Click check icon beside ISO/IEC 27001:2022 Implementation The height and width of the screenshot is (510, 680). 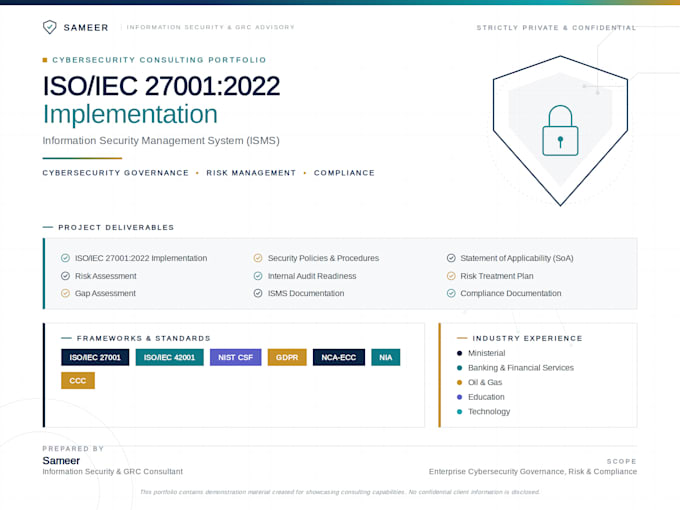click(x=65, y=258)
